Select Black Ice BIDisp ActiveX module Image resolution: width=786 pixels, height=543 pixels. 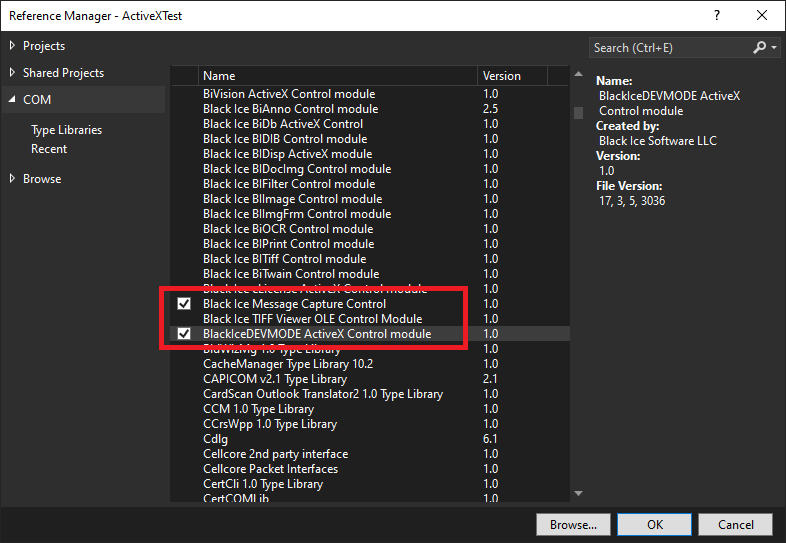point(369,154)
